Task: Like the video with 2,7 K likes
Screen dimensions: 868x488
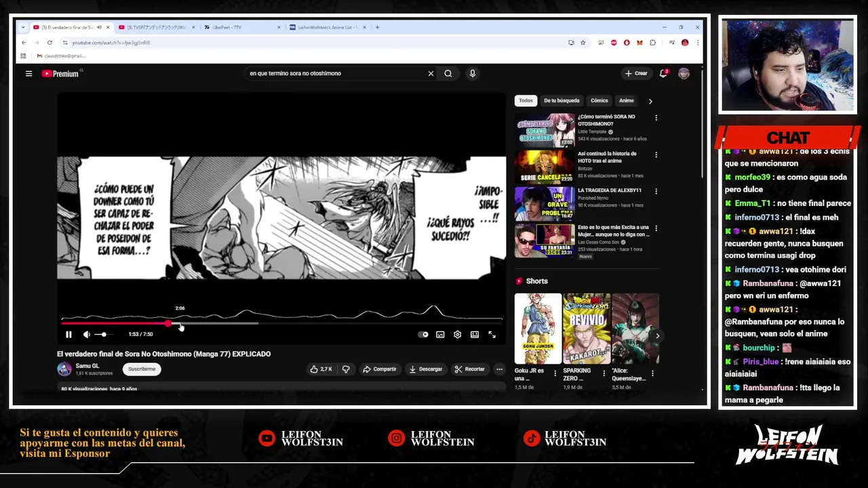Action: 321,369
